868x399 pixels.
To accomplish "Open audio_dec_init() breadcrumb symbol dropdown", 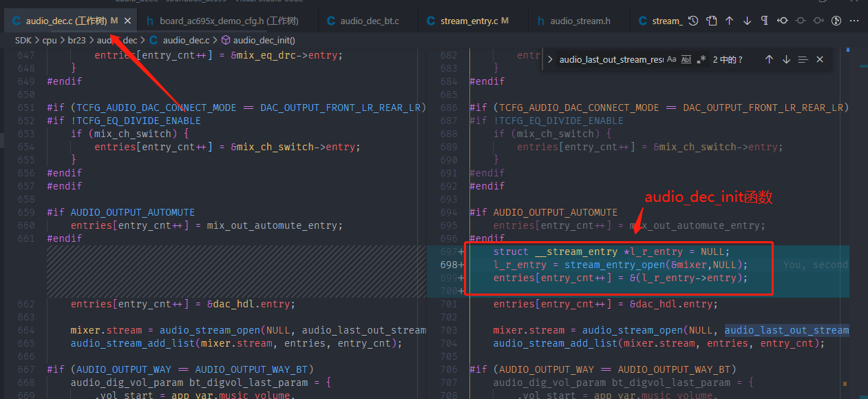I will pos(258,41).
